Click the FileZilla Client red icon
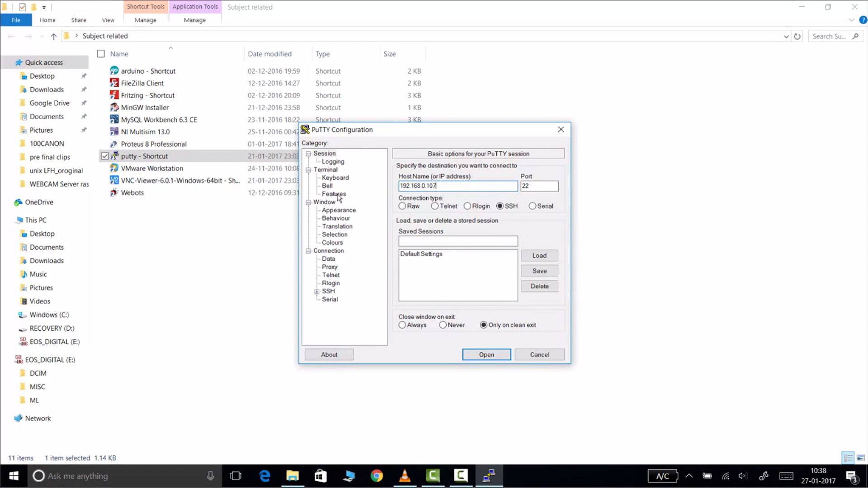The height and width of the screenshot is (488, 868). point(114,83)
